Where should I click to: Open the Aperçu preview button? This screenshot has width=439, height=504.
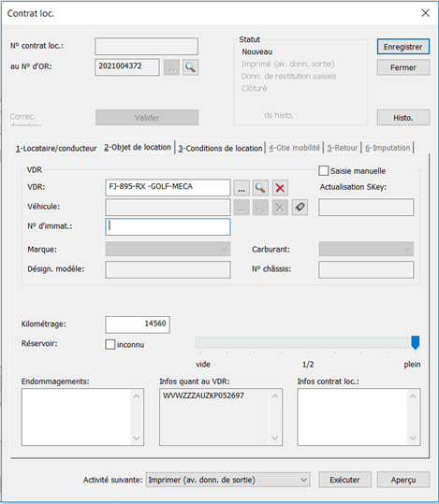403,480
